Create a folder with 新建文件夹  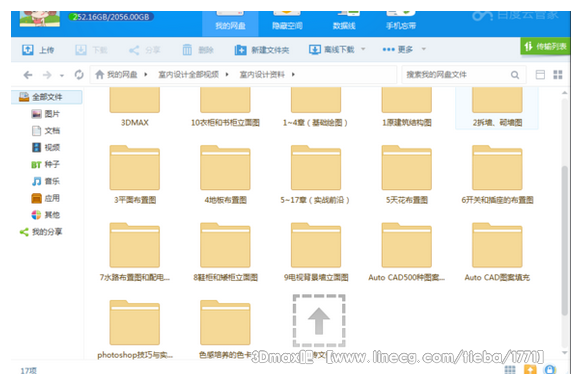(262, 50)
